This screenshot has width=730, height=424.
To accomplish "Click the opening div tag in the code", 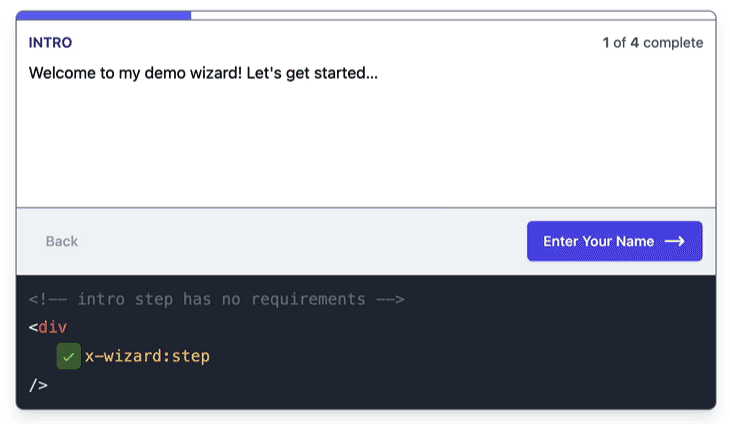I will 47,327.
